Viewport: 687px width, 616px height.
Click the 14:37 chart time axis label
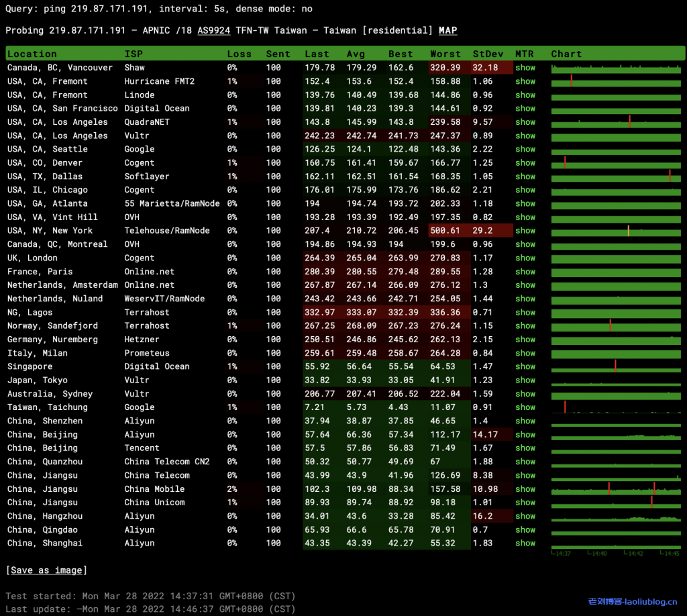tap(562, 554)
